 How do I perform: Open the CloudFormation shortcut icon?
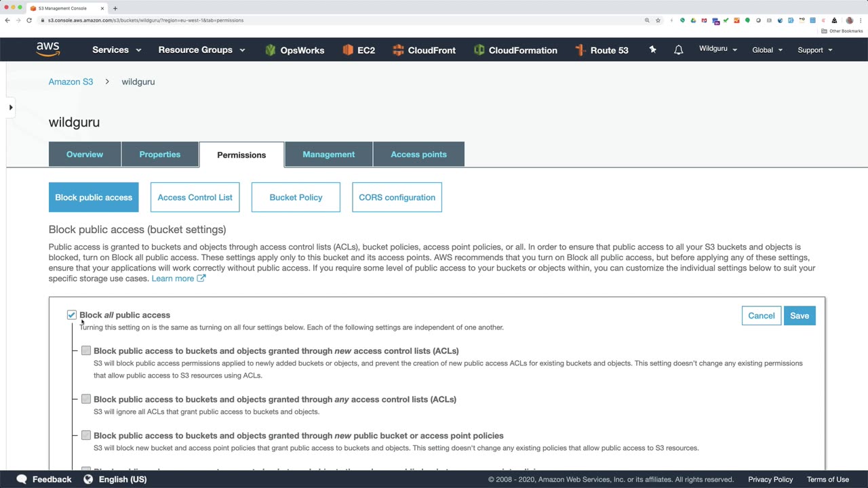479,50
